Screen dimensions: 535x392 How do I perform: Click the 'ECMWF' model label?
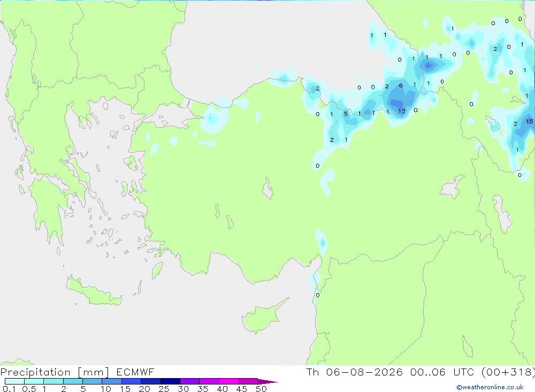pos(135,372)
